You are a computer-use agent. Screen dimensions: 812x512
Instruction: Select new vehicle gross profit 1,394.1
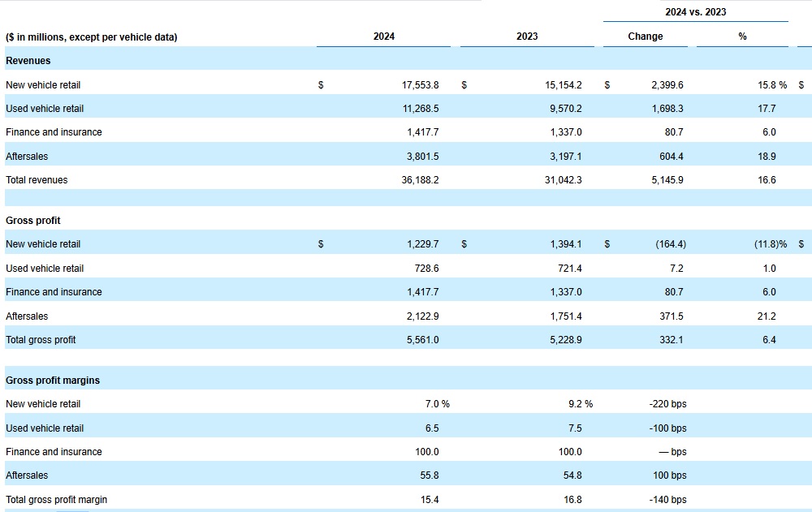[565, 244]
